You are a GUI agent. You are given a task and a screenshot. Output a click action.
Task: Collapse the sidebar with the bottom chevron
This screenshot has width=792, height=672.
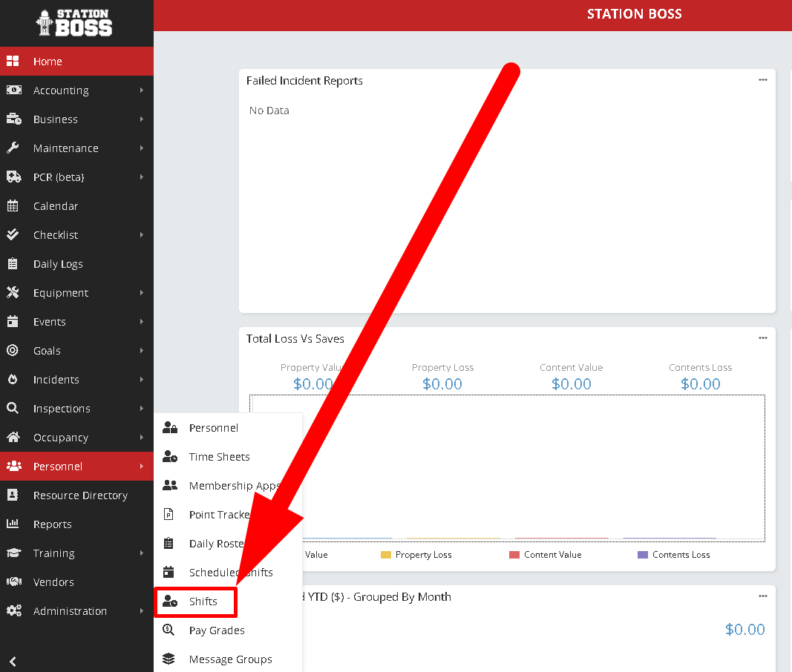[x=13, y=662]
